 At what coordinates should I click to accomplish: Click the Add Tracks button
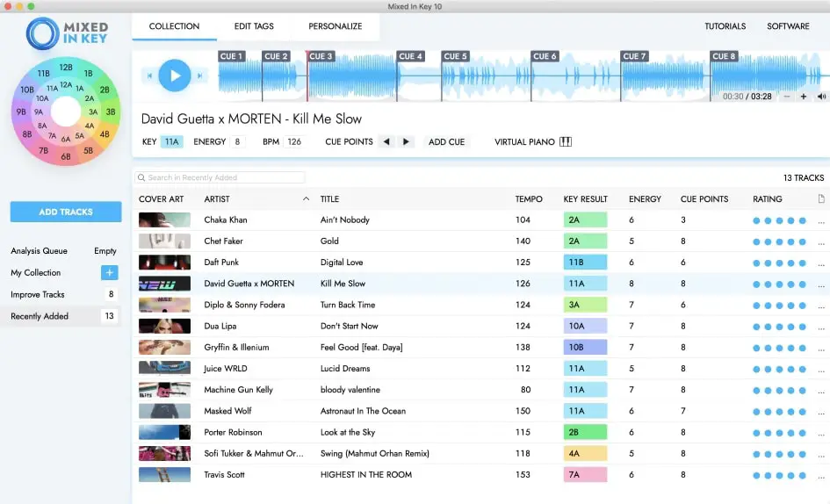click(x=66, y=212)
